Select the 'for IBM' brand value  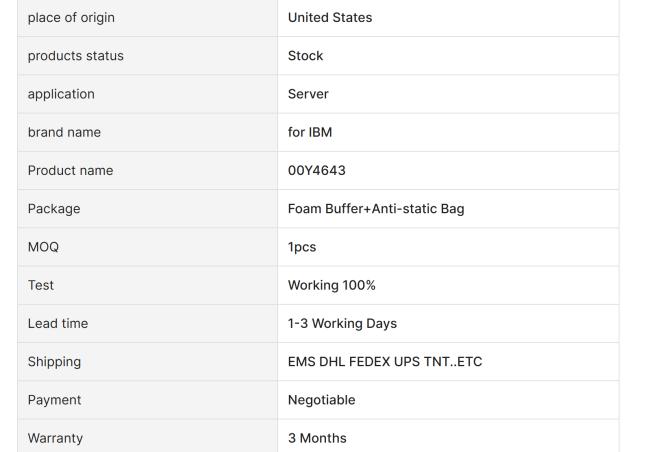(x=310, y=132)
